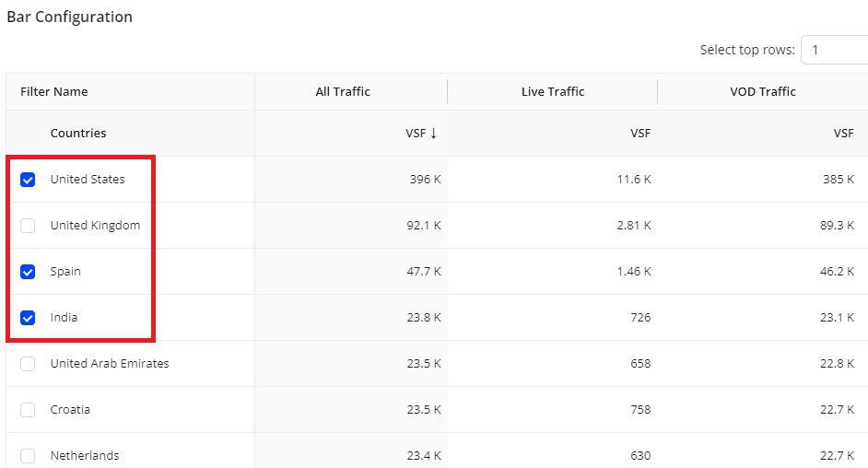The width and height of the screenshot is (868, 468).
Task: Click the Live Traffic column header
Action: 553,92
